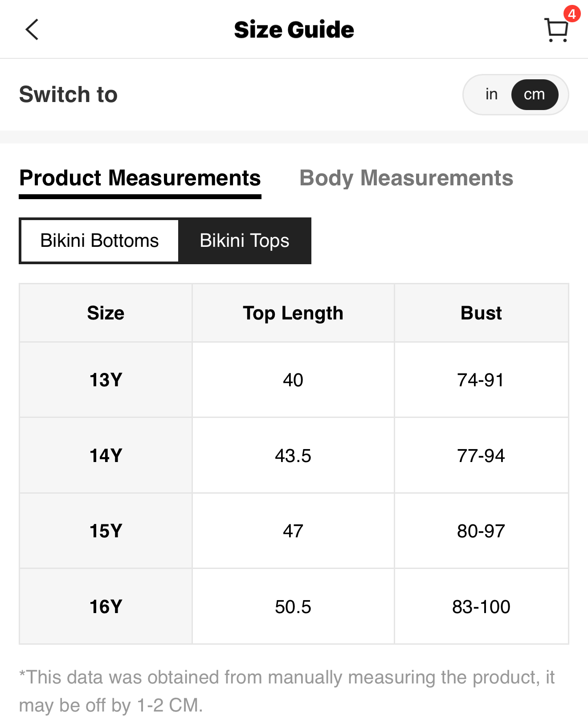
Task: Tap the 83-100 bust value cell
Action: tap(481, 606)
